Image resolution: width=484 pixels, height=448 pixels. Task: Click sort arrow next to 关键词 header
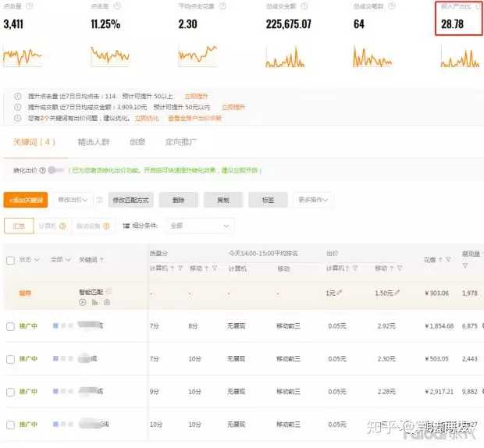coord(101,260)
